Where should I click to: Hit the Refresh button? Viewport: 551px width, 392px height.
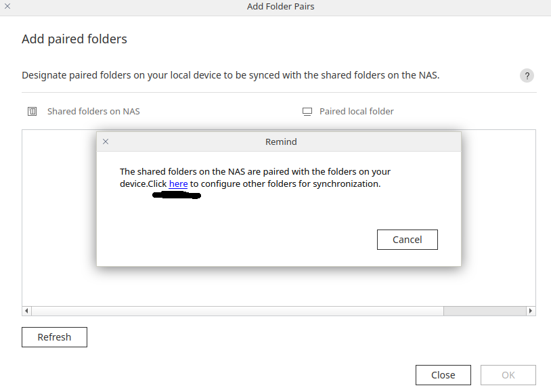pyautogui.click(x=54, y=337)
